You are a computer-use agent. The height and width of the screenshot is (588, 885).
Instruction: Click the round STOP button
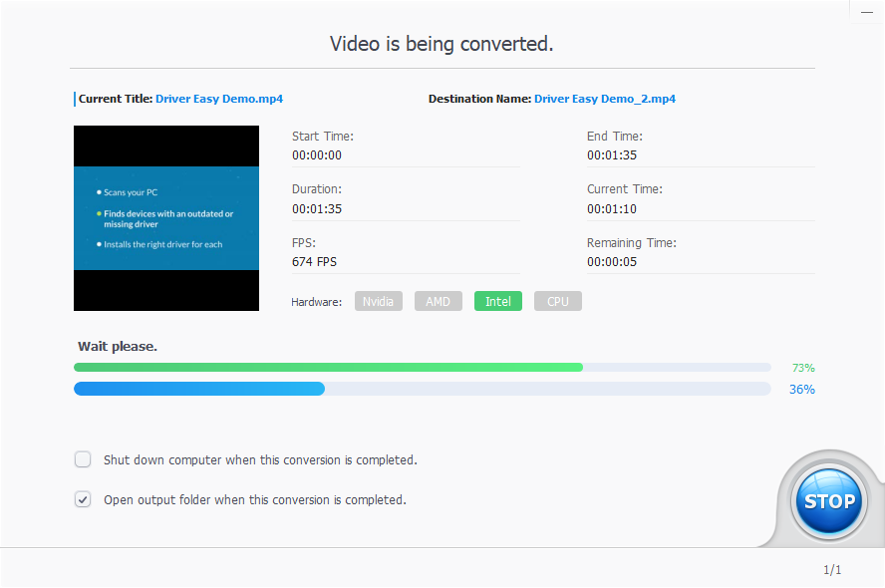click(829, 501)
